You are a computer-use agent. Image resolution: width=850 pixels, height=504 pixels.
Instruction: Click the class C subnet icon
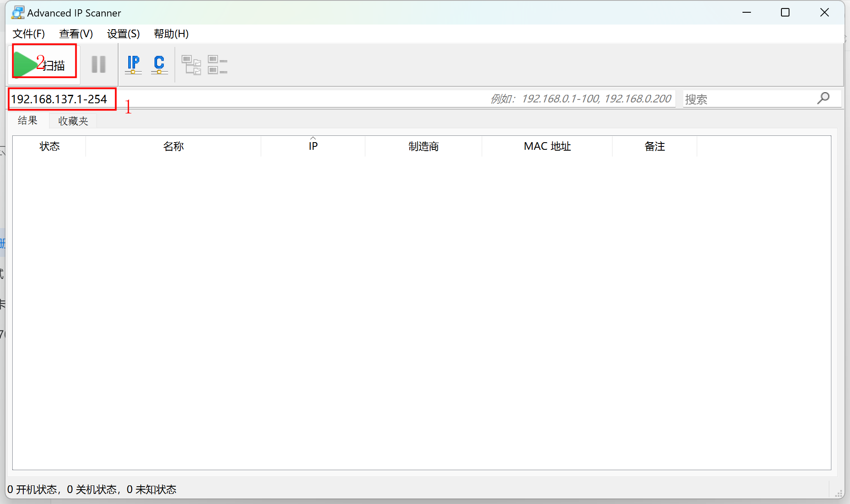pyautogui.click(x=159, y=65)
